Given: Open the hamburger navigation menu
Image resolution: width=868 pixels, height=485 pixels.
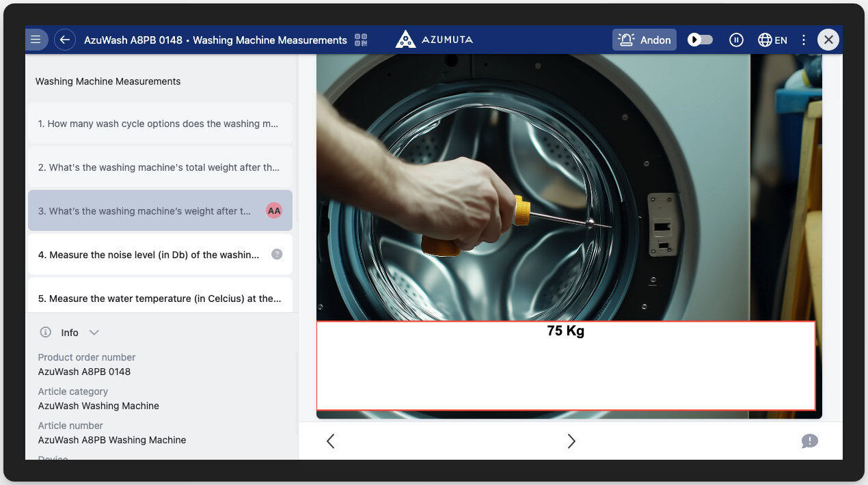Looking at the screenshot, I should [x=36, y=39].
